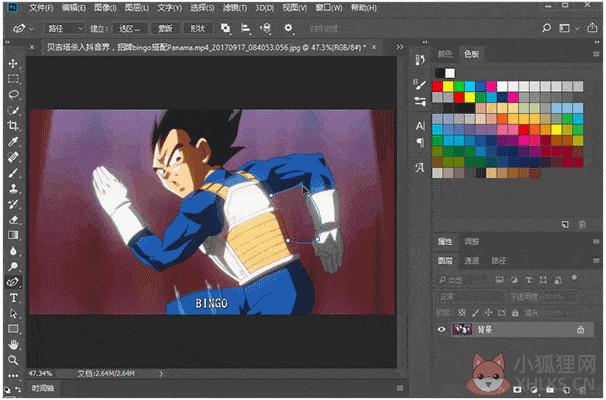Viewport: 606px width, 400px height.
Task: Hide the 背景 layer with the eye icon
Action: tap(441, 330)
